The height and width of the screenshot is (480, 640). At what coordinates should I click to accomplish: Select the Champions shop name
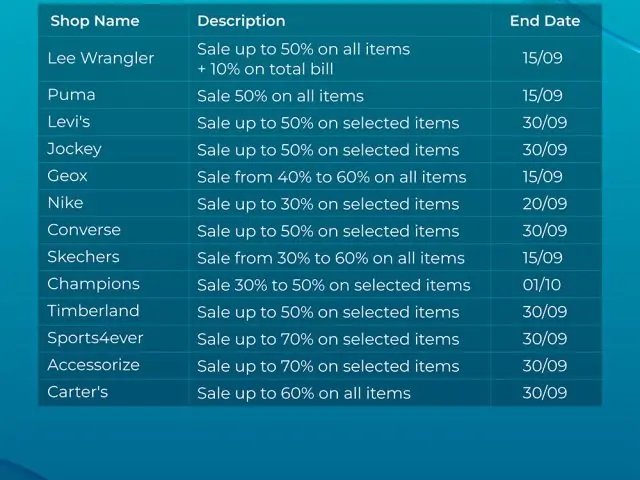93,284
